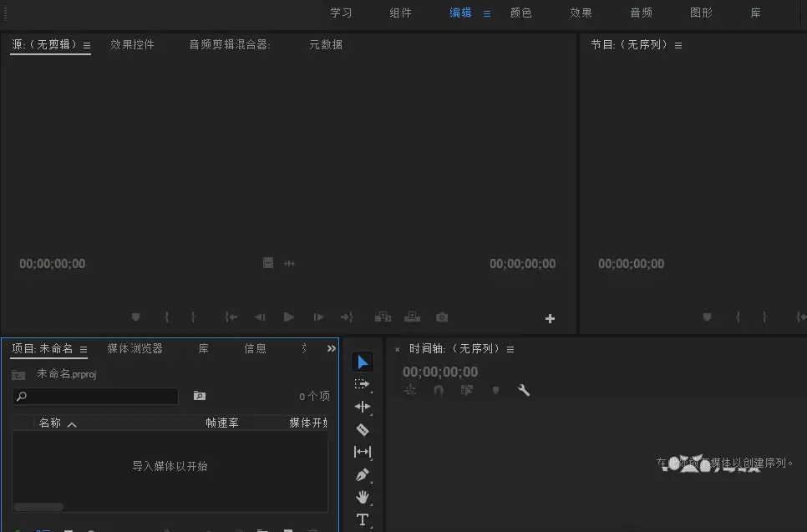Select the Ripple Edit tool
This screenshot has width=807, height=532.
pos(363,407)
